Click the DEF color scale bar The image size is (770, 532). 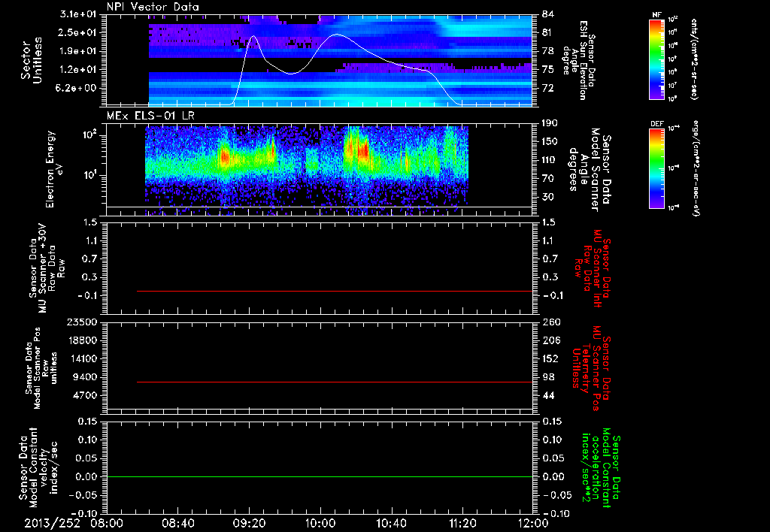(656, 168)
